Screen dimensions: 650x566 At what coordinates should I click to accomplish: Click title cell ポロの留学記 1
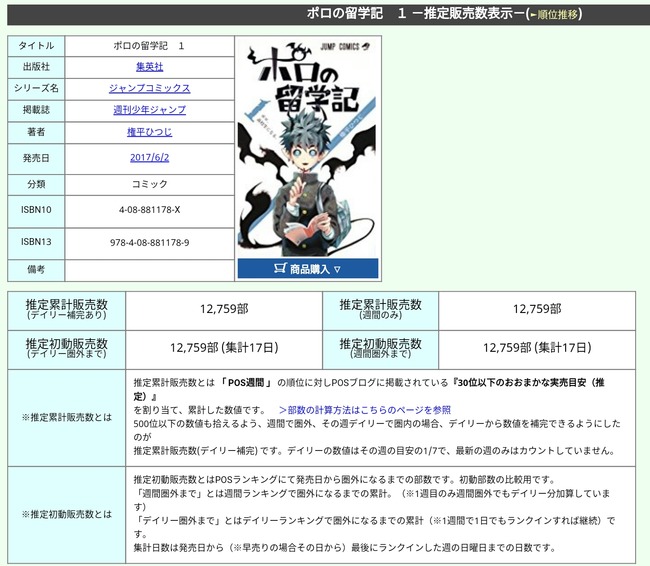[x=149, y=46]
